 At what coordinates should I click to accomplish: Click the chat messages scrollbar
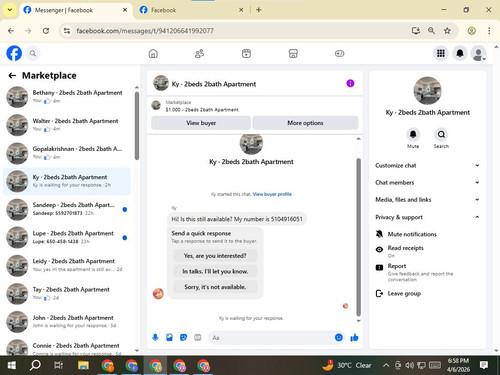click(359, 237)
